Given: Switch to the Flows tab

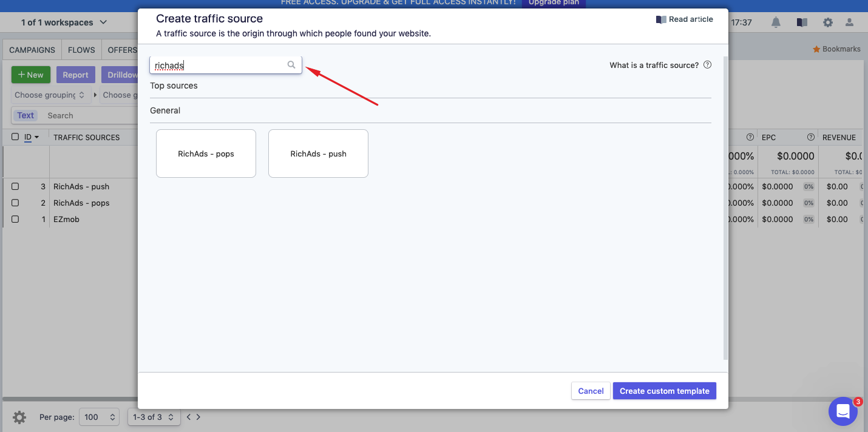Looking at the screenshot, I should (81, 50).
